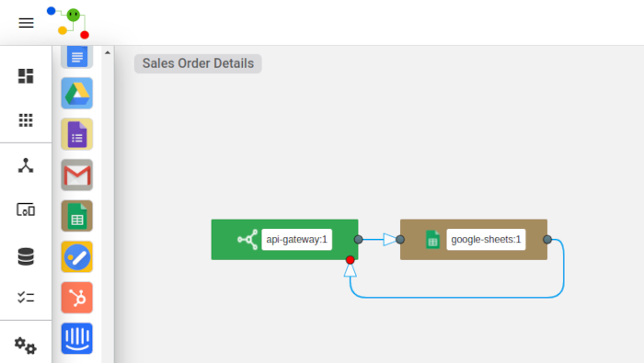Select the Google Sheets connector in palette

coord(76,216)
